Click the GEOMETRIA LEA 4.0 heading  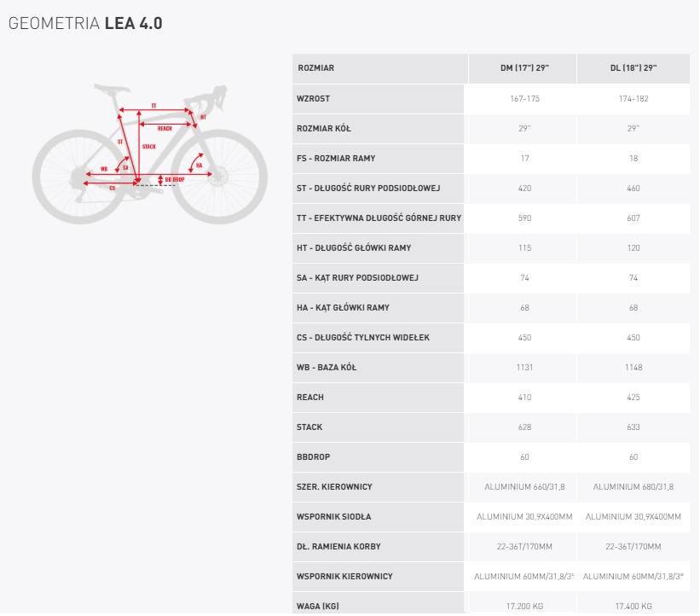coord(85,24)
